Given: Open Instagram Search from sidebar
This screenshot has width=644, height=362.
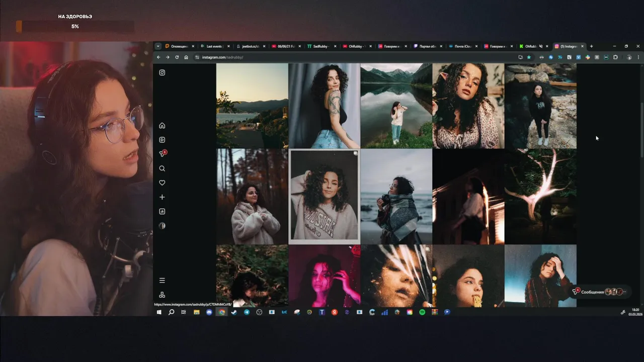Looking at the screenshot, I should tap(162, 168).
